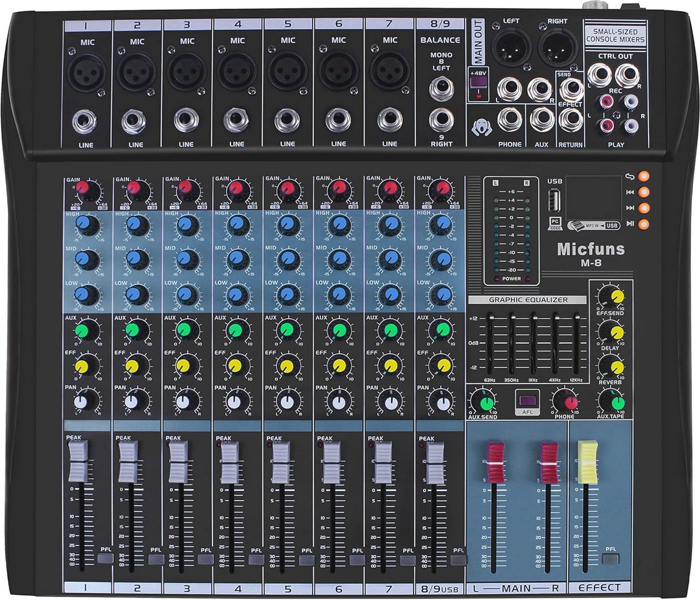Viewport: 700px width, 600px height.
Task: Click the yellow EFFECT fader
Action: pyautogui.click(x=587, y=462)
